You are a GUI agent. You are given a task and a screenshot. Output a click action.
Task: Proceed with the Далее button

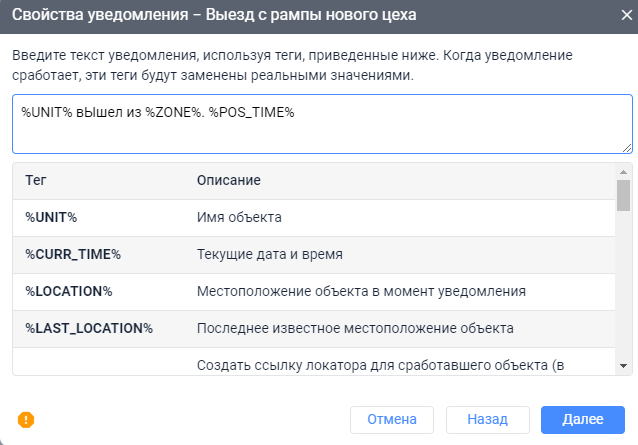pos(582,419)
